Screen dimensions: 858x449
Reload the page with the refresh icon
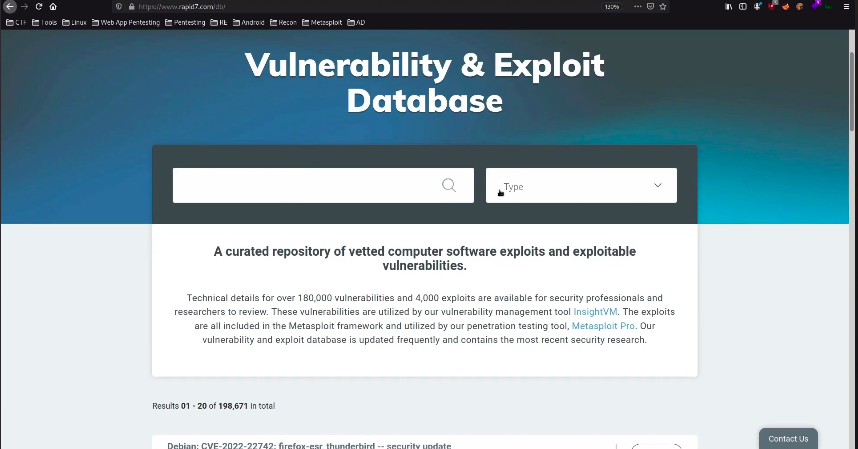(39, 6)
